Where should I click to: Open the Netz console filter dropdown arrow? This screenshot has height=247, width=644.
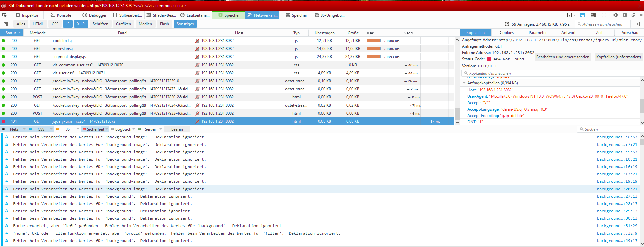(x=24, y=129)
